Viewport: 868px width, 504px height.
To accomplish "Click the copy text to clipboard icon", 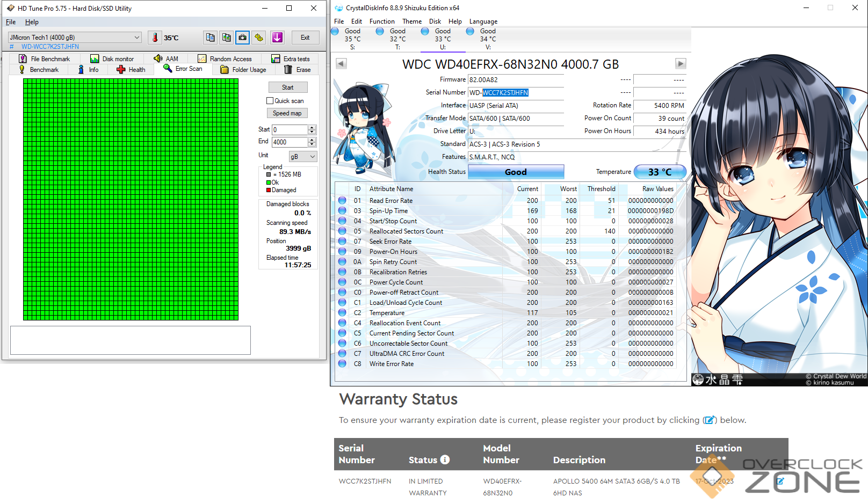I will [211, 38].
